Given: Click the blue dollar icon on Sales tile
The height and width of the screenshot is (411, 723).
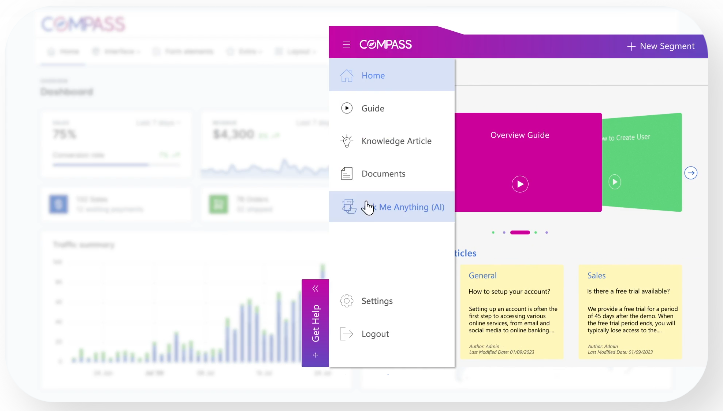Looking at the screenshot, I should tap(59, 204).
